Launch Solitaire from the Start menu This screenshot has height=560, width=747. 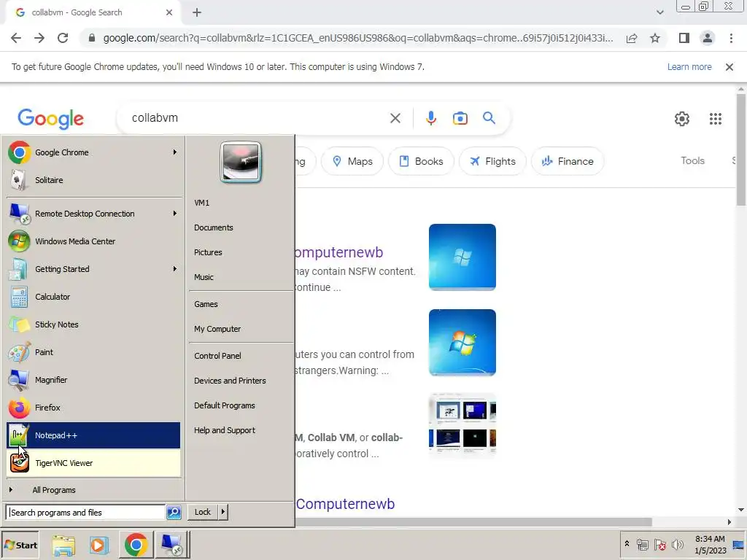coord(93,180)
